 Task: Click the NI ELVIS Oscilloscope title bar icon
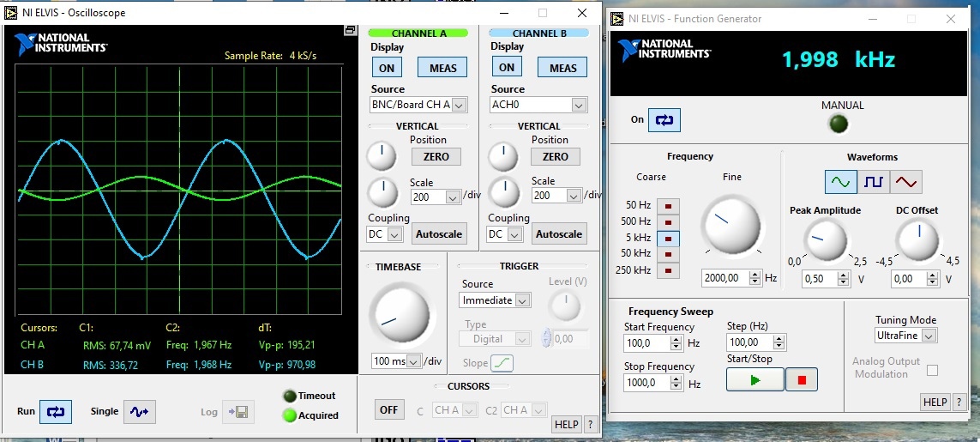click(x=10, y=13)
